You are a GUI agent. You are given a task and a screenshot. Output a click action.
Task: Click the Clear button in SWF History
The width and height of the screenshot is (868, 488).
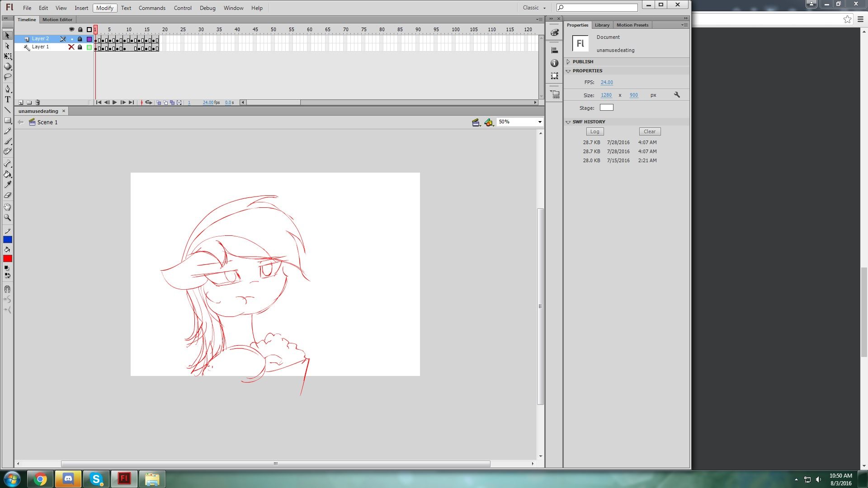[x=650, y=131]
